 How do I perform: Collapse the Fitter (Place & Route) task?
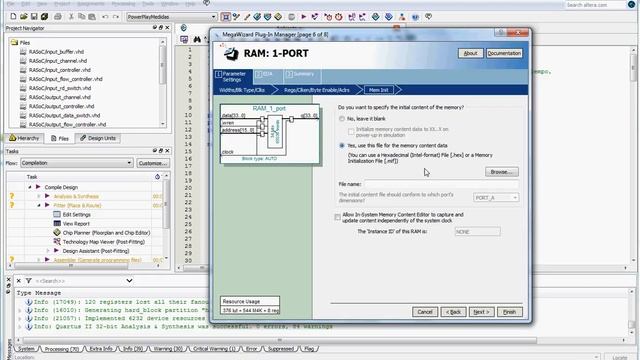(x=39, y=205)
